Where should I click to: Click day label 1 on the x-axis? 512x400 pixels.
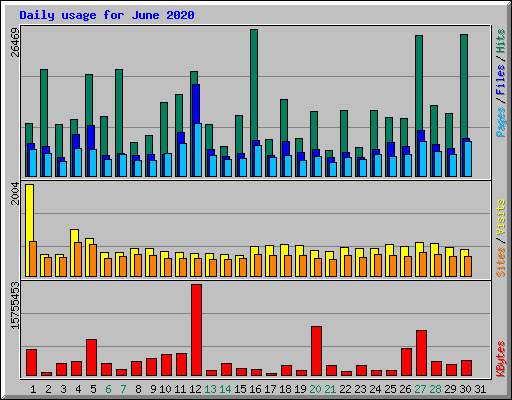click(33, 389)
